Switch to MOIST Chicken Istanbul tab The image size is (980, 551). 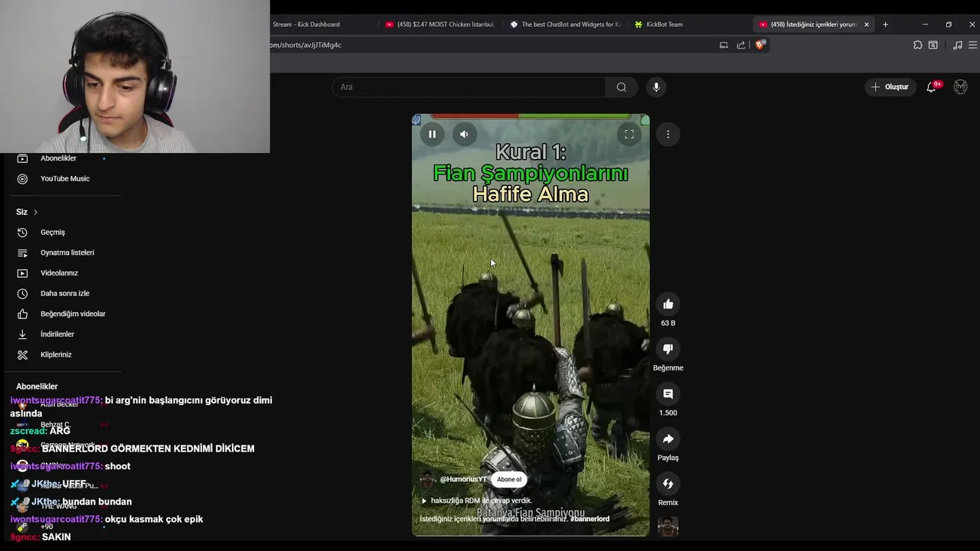(440, 24)
